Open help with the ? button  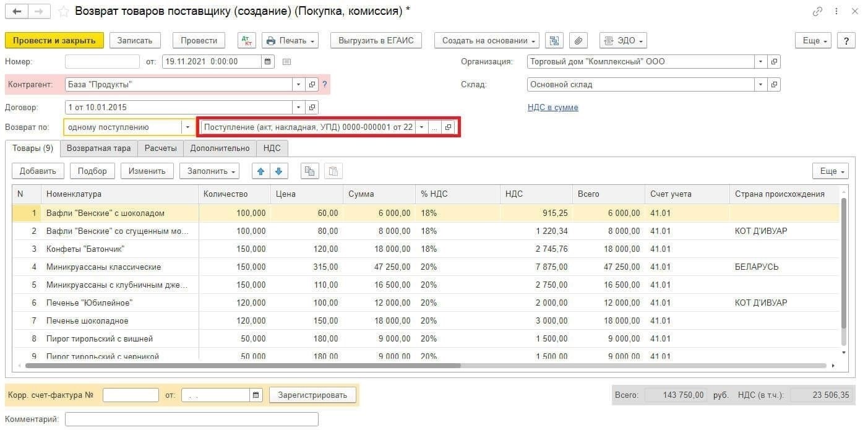coord(846,41)
